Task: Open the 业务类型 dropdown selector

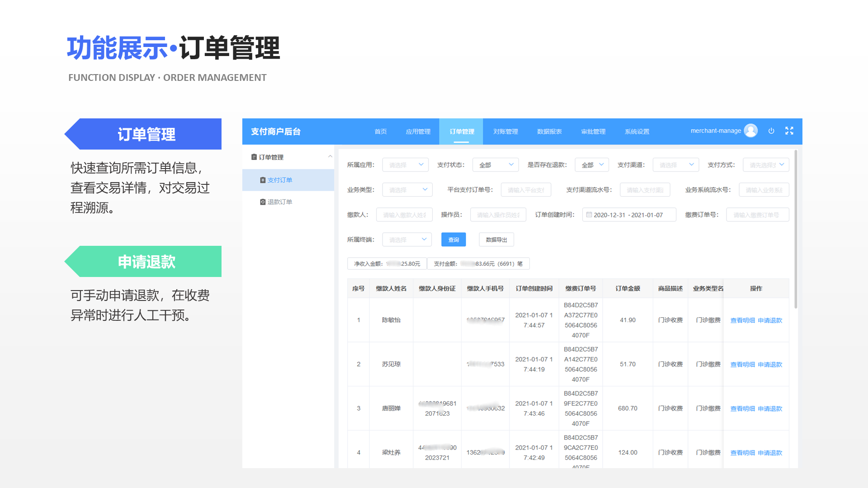Action: point(407,189)
